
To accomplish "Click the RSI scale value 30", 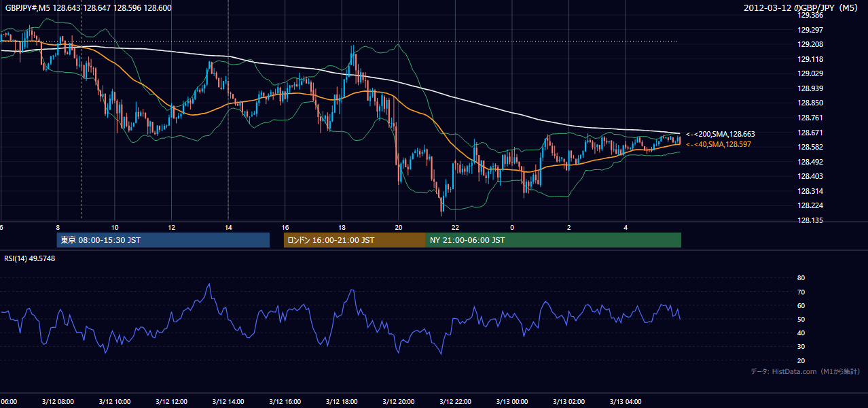I will point(801,347).
